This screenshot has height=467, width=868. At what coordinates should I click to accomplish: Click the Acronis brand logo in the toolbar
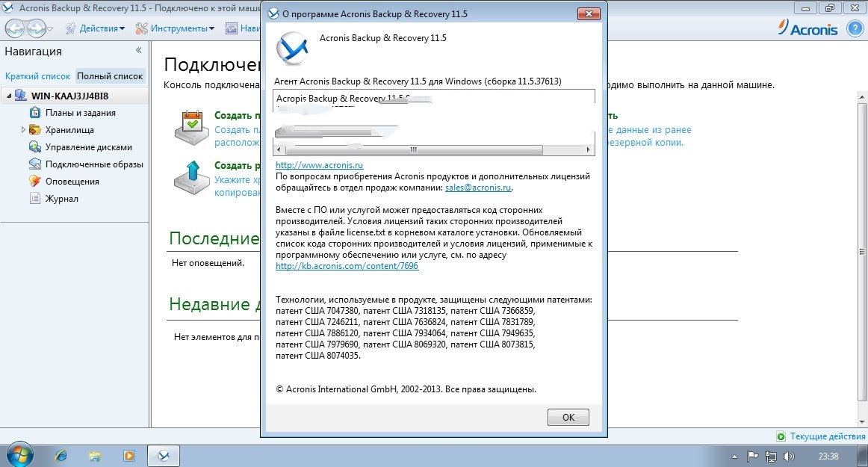pyautogui.click(x=807, y=28)
